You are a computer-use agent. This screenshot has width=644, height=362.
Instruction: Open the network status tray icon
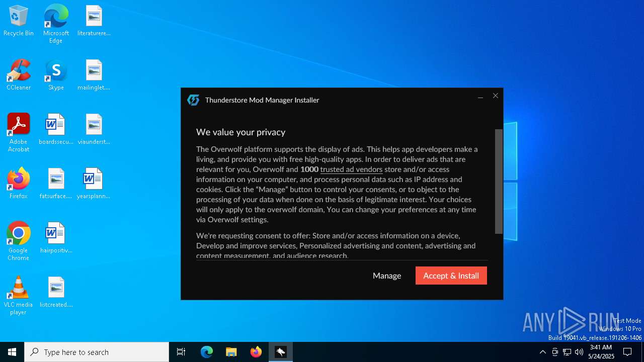pyautogui.click(x=567, y=352)
